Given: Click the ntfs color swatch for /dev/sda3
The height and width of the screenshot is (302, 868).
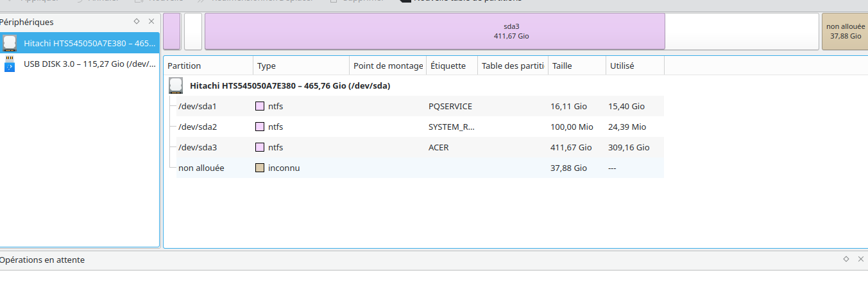Looking at the screenshot, I should pyautogui.click(x=260, y=147).
